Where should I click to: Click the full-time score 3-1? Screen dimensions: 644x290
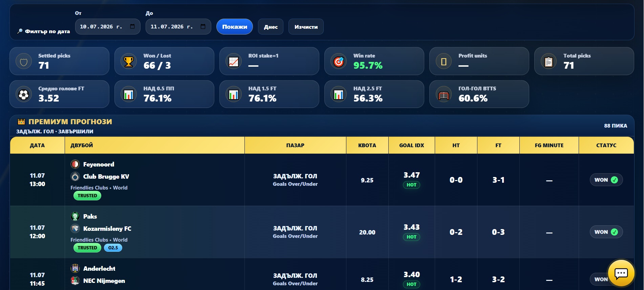(x=498, y=180)
